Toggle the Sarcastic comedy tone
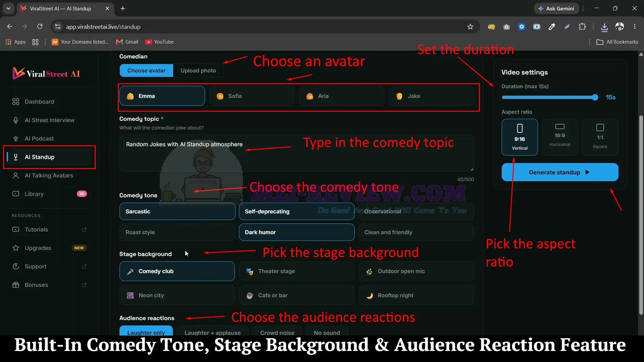This screenshot has width=644, height=362. point(177,211)
